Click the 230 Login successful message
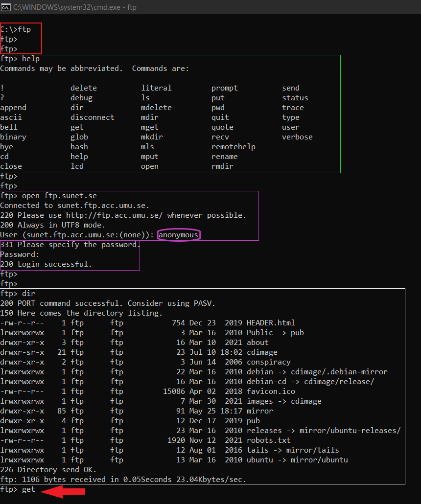This screenshot has height=504, width=421. (x=46, y=264)
